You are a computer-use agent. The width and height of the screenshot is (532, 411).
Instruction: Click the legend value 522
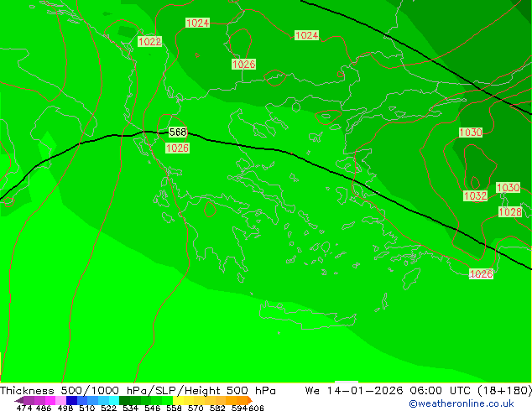point(108,408)
